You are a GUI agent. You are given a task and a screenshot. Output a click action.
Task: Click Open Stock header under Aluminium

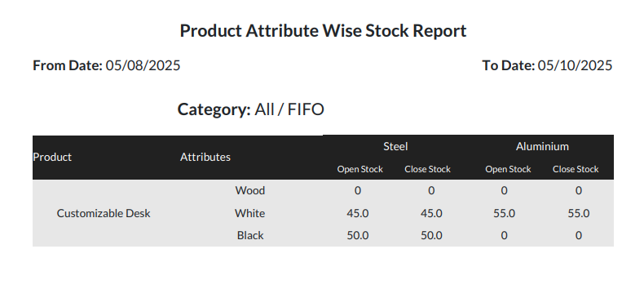click(x=508, y=169)
